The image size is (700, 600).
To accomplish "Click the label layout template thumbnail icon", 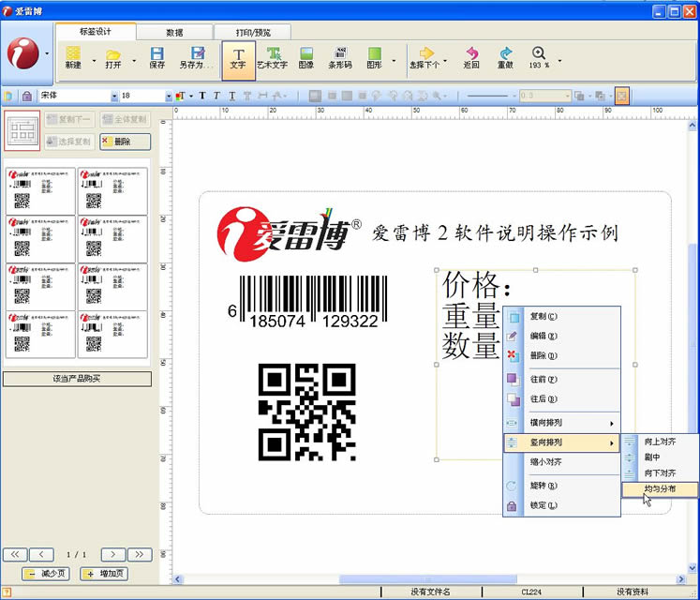I will [22, 130].
